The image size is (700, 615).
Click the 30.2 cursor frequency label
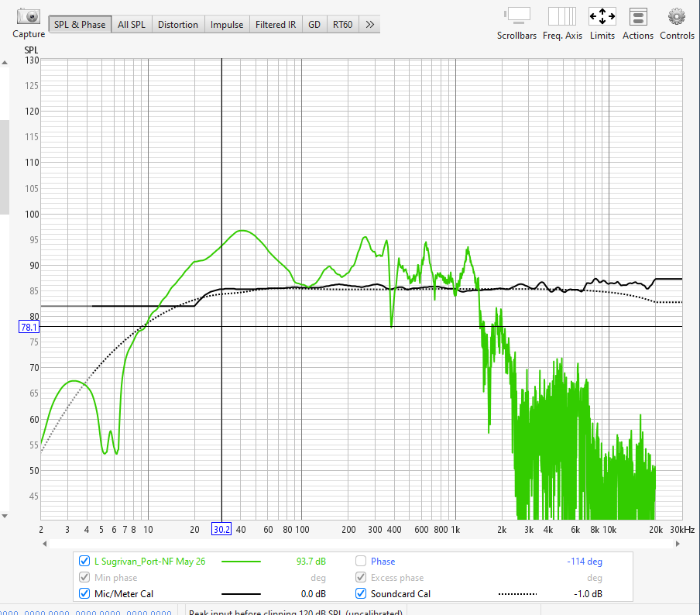coord(221,529)
